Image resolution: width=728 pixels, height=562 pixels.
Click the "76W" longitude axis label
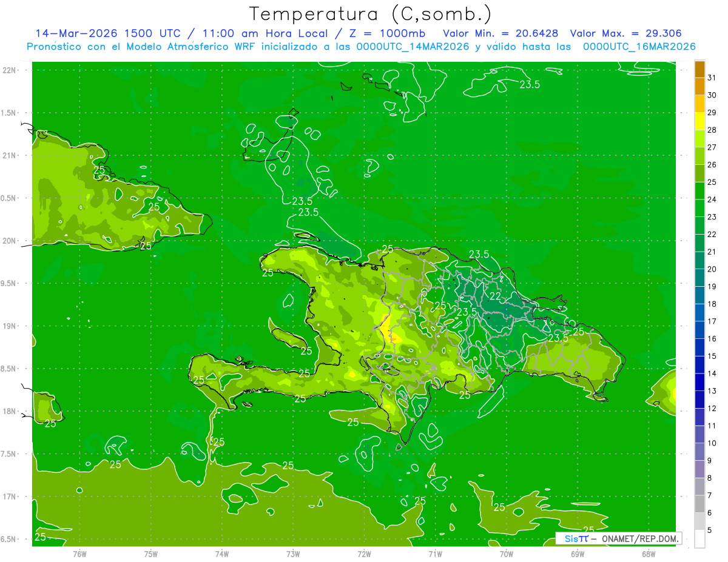pyautogui.click(x=80, y=554)
